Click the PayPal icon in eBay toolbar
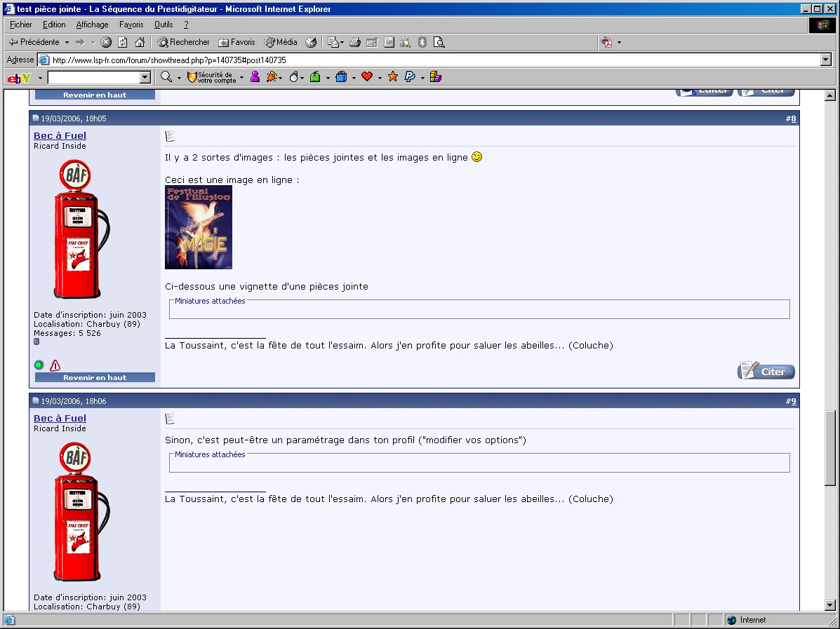The width and height of the screenshot is (840, 629). [411, 77]
